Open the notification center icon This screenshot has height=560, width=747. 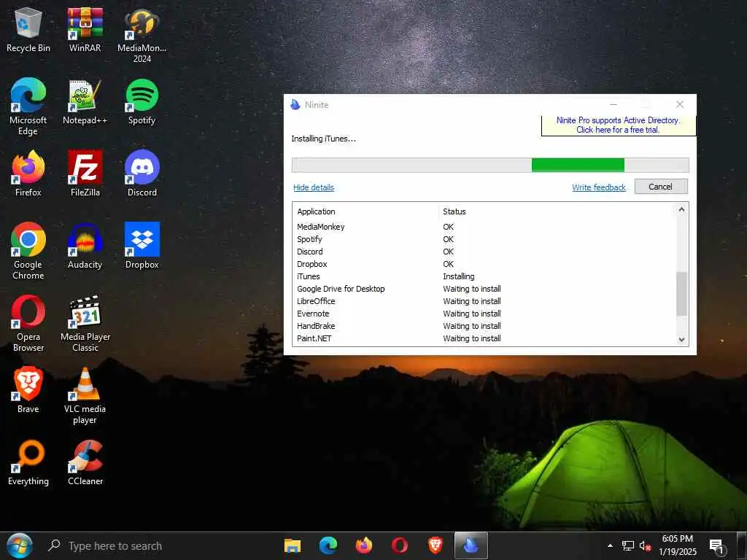click(718, 546)
